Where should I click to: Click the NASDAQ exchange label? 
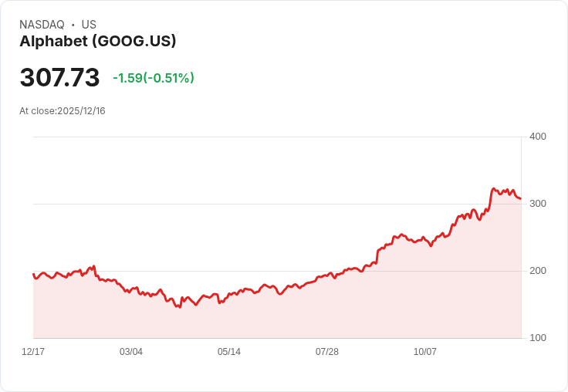coord(42,25)
